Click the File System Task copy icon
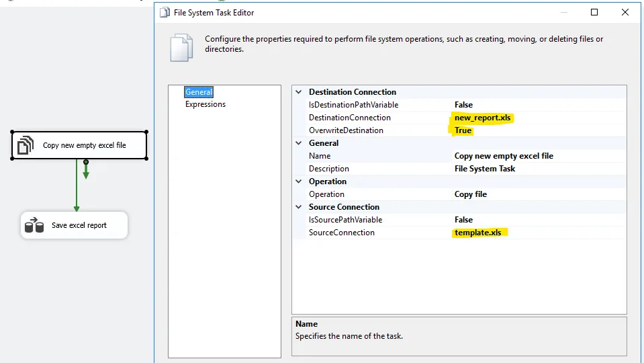Image resolution: width=644 pixels, height=363 pixels. pyautogui.click(x=26, y=145)
